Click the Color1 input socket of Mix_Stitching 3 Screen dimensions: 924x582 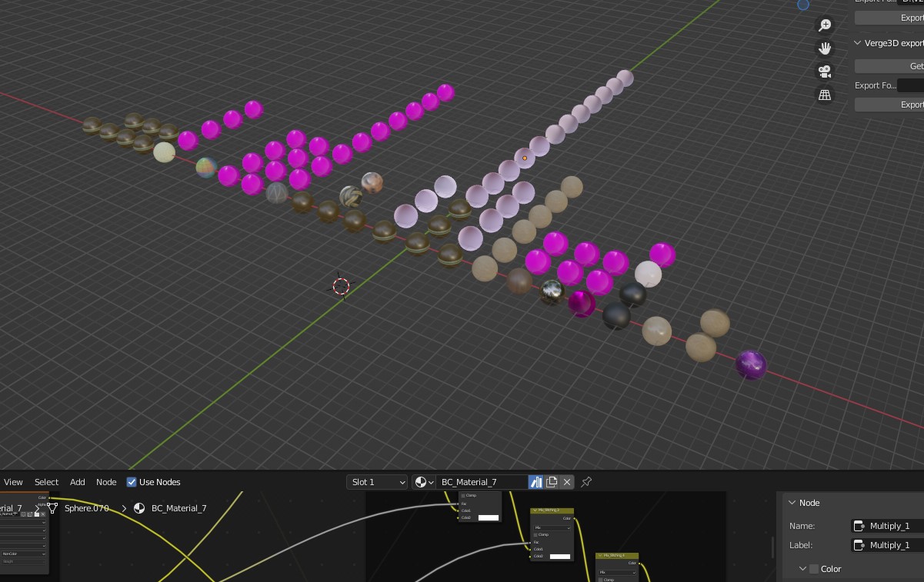coord(530,549)
